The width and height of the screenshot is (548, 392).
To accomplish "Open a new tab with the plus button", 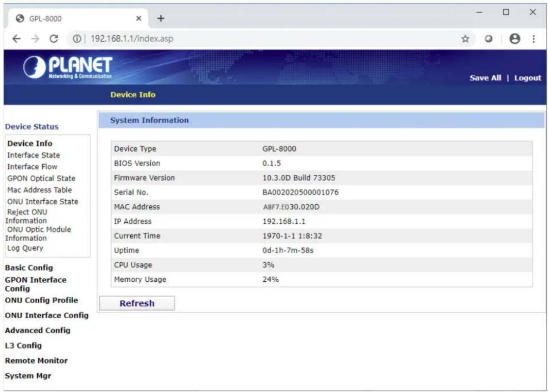I will click(x=161, y=19).
